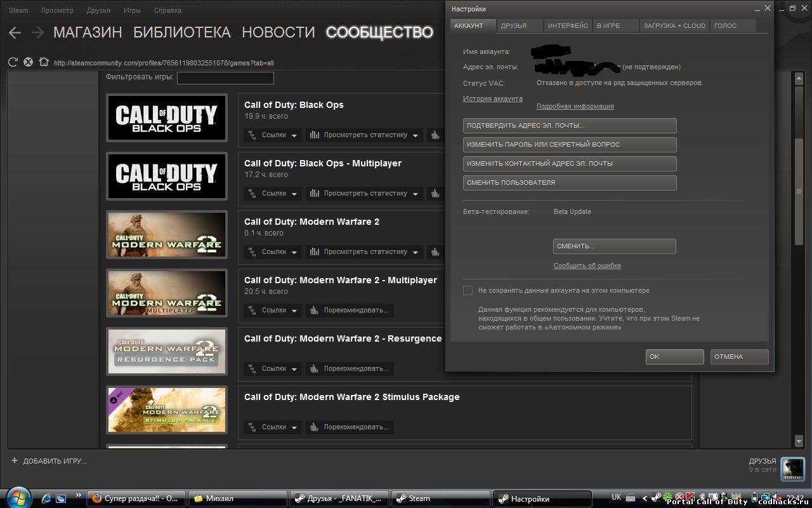This screenshot has height=508, width=812.
Task: Open friends list via avatar icon
Action: pos(792,469)
